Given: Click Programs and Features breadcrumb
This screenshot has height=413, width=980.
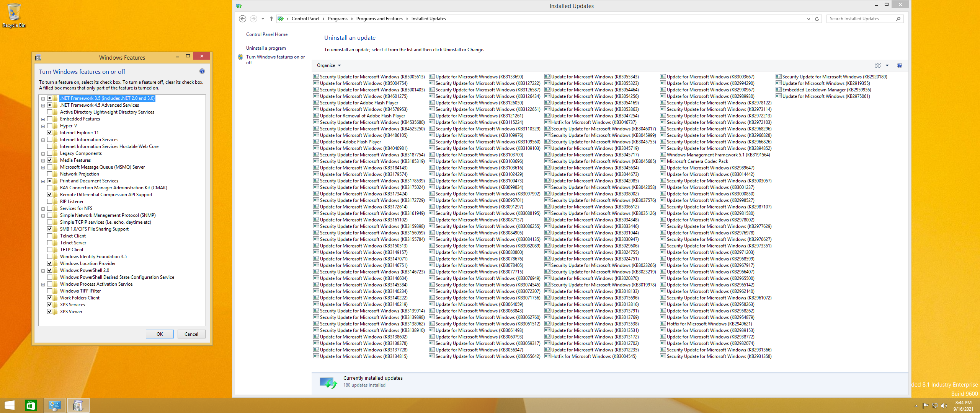Looking at the screenshot, I should point(379,19).
